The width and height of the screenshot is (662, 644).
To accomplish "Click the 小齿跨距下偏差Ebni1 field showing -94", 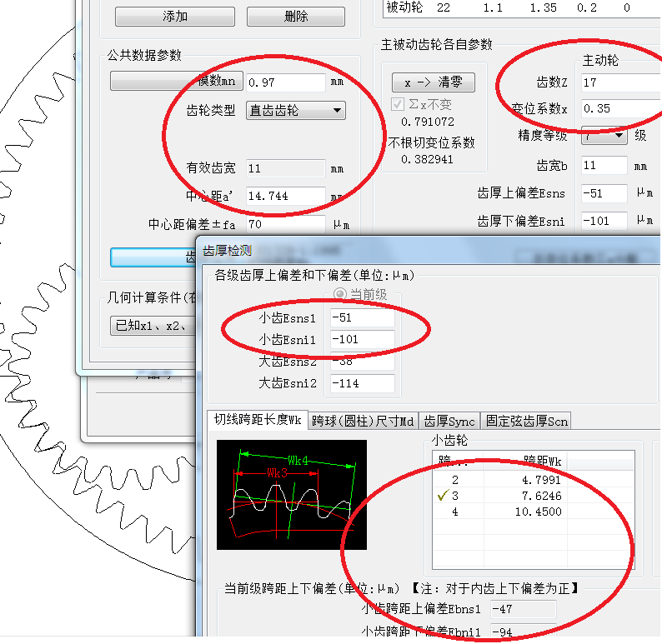I will click(523, 631).
